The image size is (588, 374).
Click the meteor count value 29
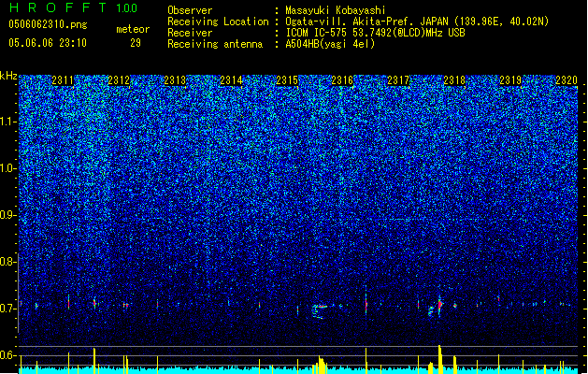tap(136, 43)
